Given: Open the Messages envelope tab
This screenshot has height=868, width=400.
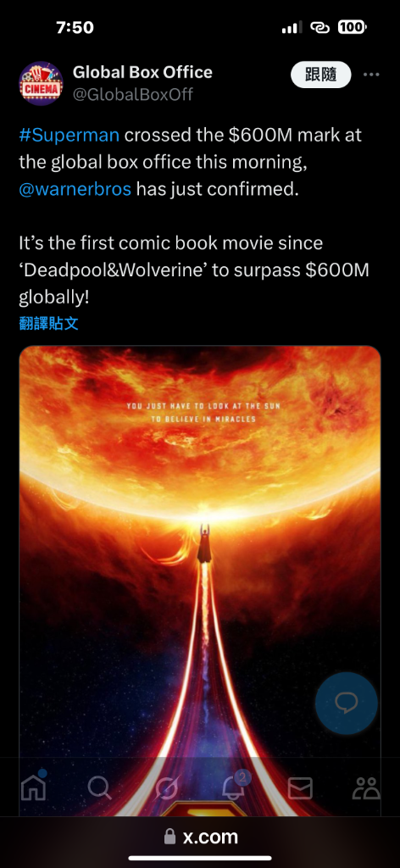Looking at the screenshot, I should (x=300, y=787).
